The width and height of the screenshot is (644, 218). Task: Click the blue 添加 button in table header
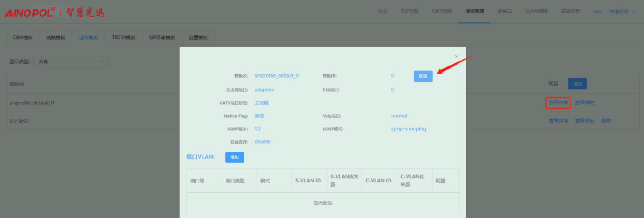577,84
